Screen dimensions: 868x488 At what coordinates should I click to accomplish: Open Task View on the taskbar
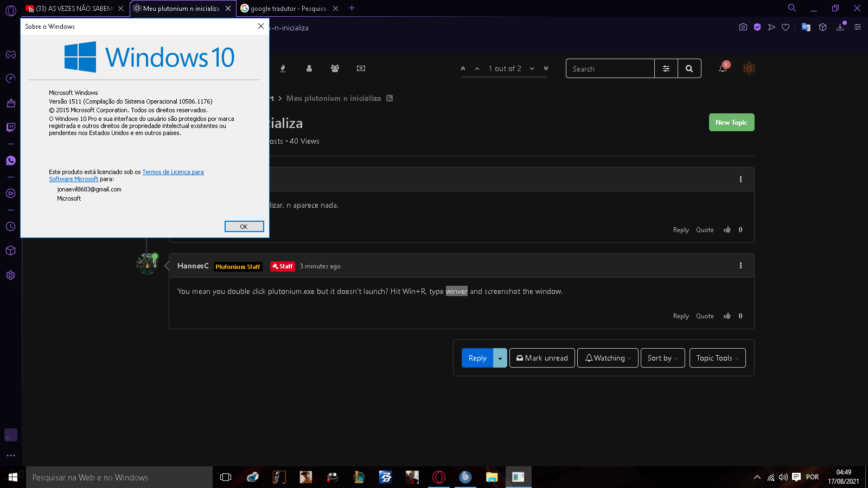[x=226, y=477]
